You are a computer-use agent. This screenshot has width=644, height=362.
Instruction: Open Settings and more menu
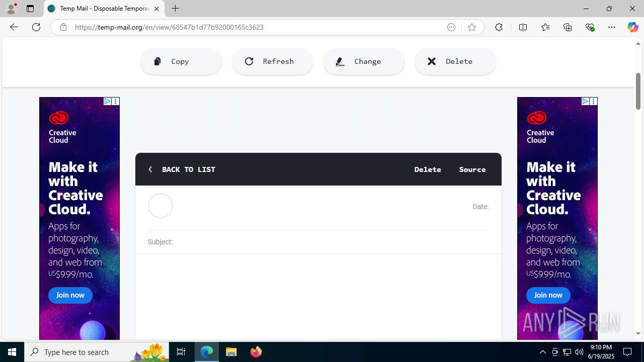tap(612, 27)
